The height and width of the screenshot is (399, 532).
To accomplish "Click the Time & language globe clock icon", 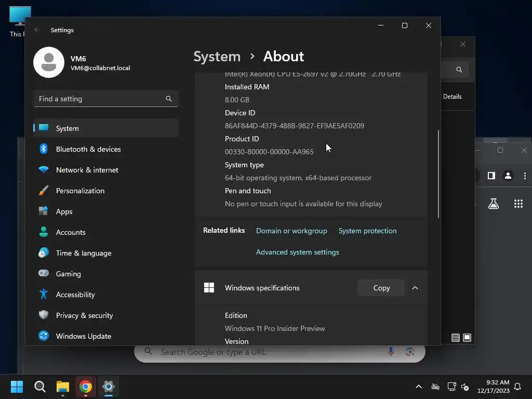I will pos(44,253).
